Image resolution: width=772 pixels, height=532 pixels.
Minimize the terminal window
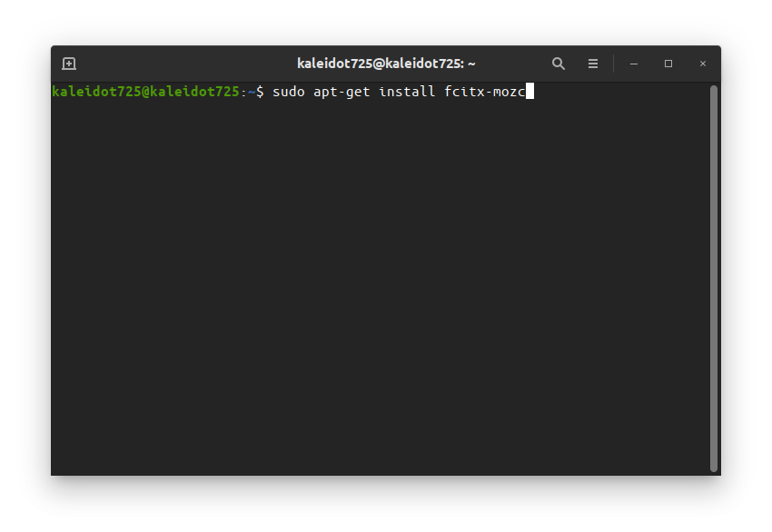pyautogui.click(x=634, y=64)
